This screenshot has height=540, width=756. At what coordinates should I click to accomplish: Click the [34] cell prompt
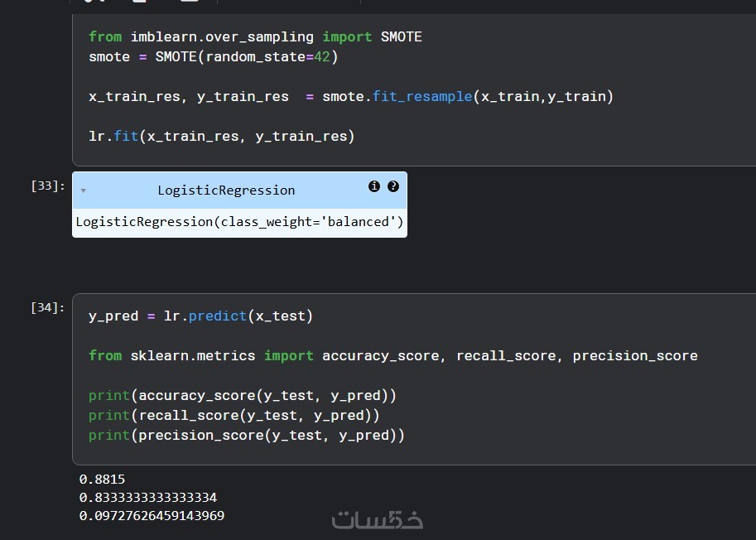tap(48, 307)
